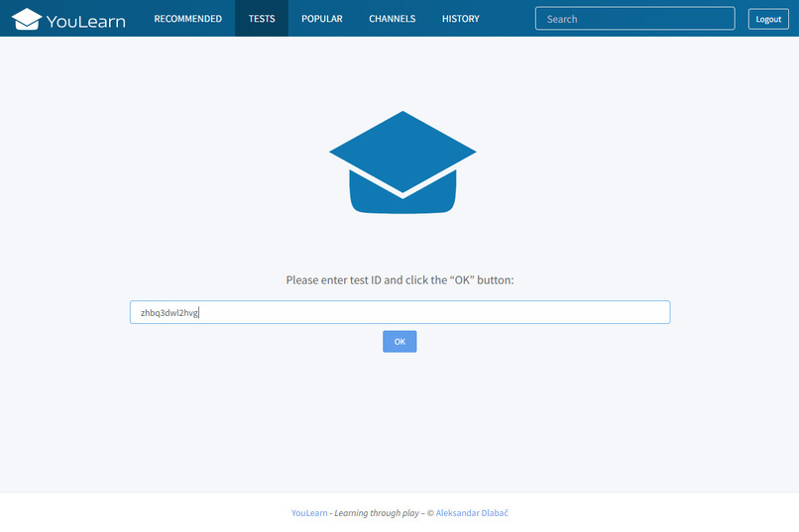The width and height of the screenshot is (799, 532).
Task: Click the large graduation cap image
Action: (402, 161)
